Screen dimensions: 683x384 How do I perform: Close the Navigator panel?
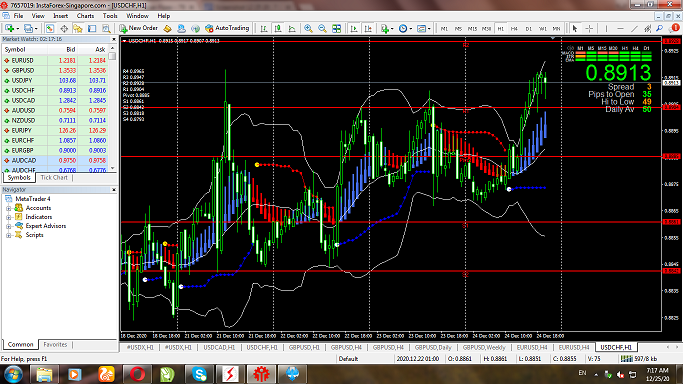(114, 190)
